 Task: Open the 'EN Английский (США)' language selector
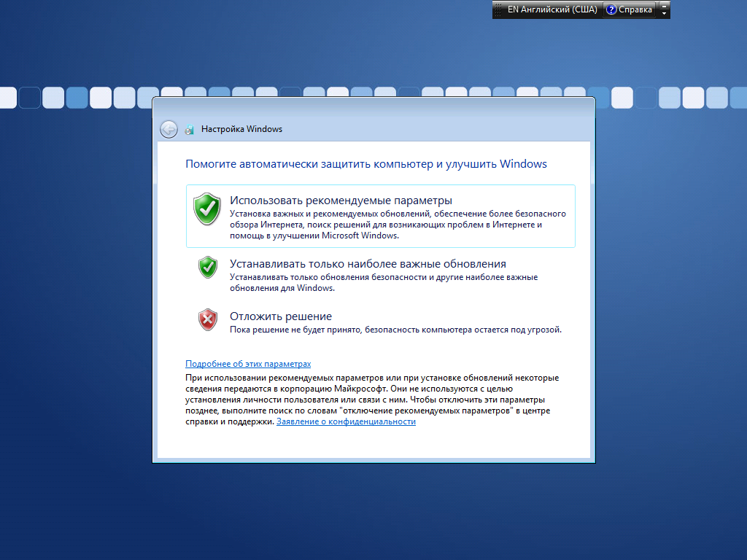click(552, 9)
